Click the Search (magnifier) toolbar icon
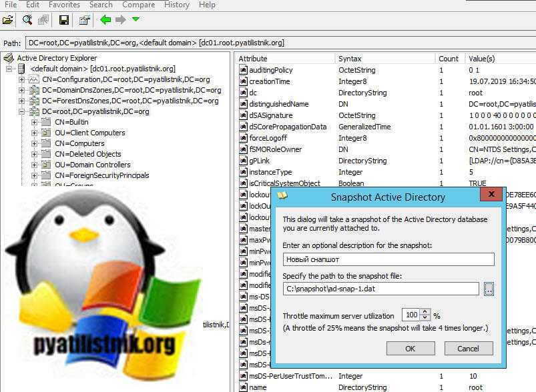536x392 pixels. pos(27,20)
